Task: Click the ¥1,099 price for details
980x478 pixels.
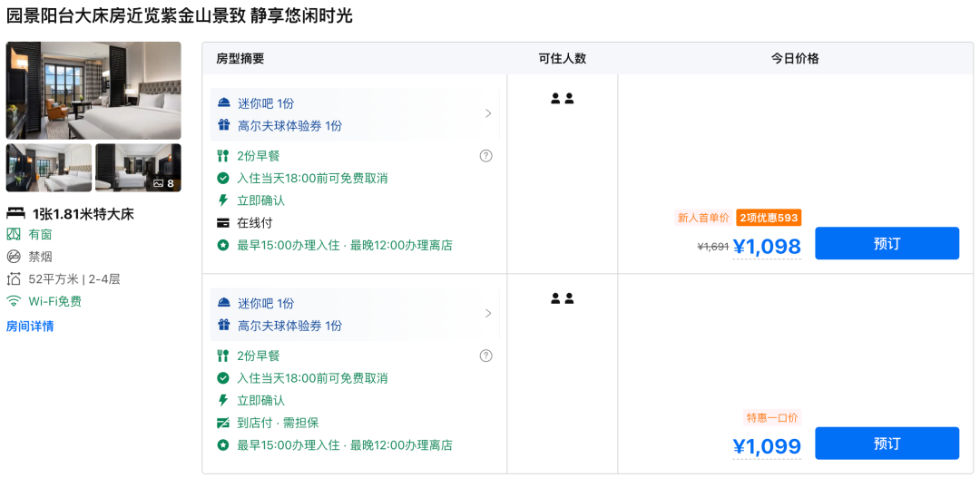Action: (x=767, y=446)
